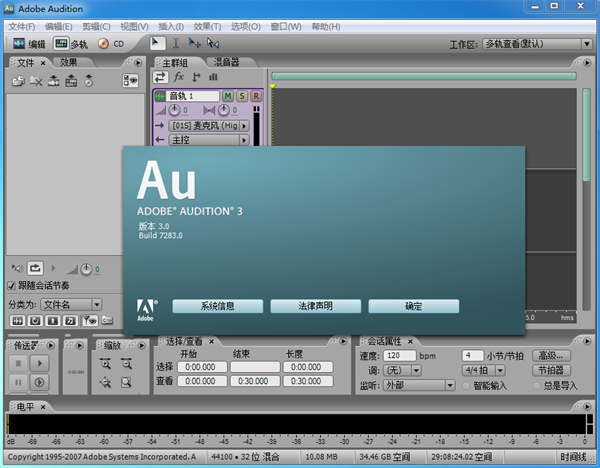The width and height of the screenshot is (600, 468).
Task: Switch to the 混音器 tab
Action: (x=227, y=62)
